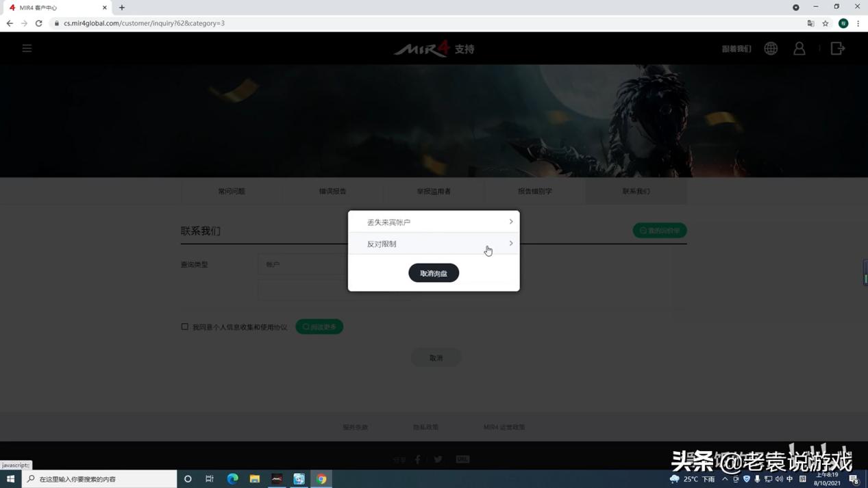Click the logout icon at top right
868x488 pixels.
(837, 48)
